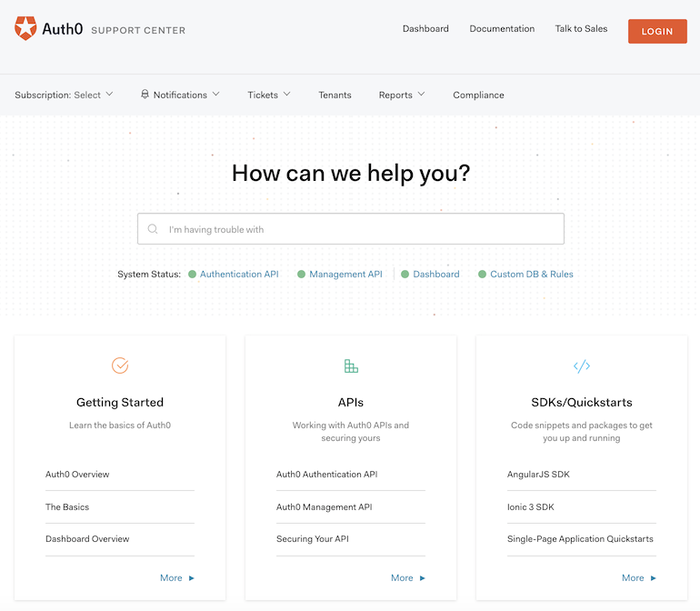The image size is (700, 611).
Task: Click the SUPPORT CENTER header text
Action: click(138, 30)
